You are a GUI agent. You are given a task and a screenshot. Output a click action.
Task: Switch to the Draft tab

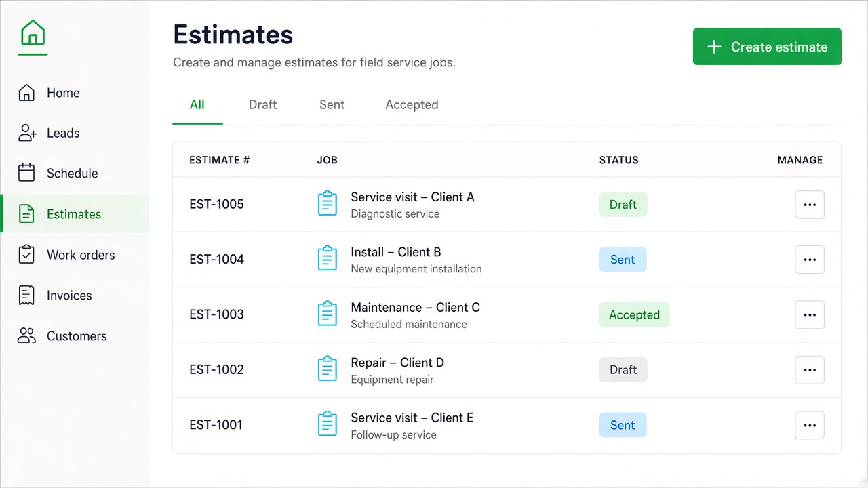[263, 105]
